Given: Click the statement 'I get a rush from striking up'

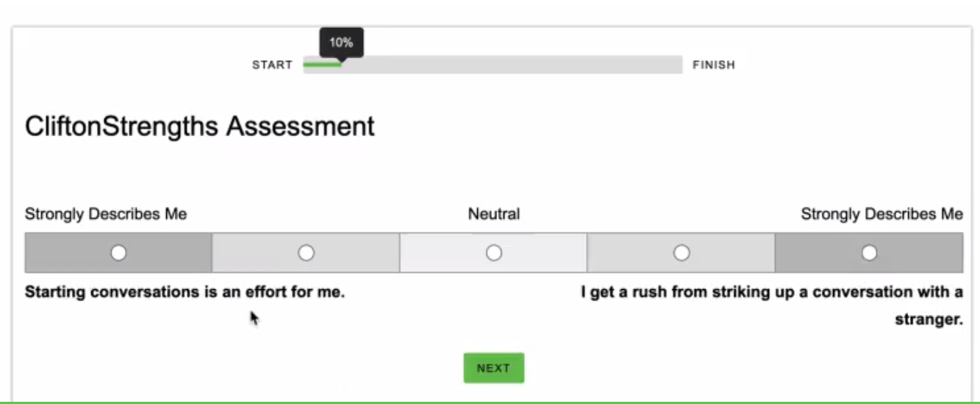Looking at the screenshot, I should 772,292.
